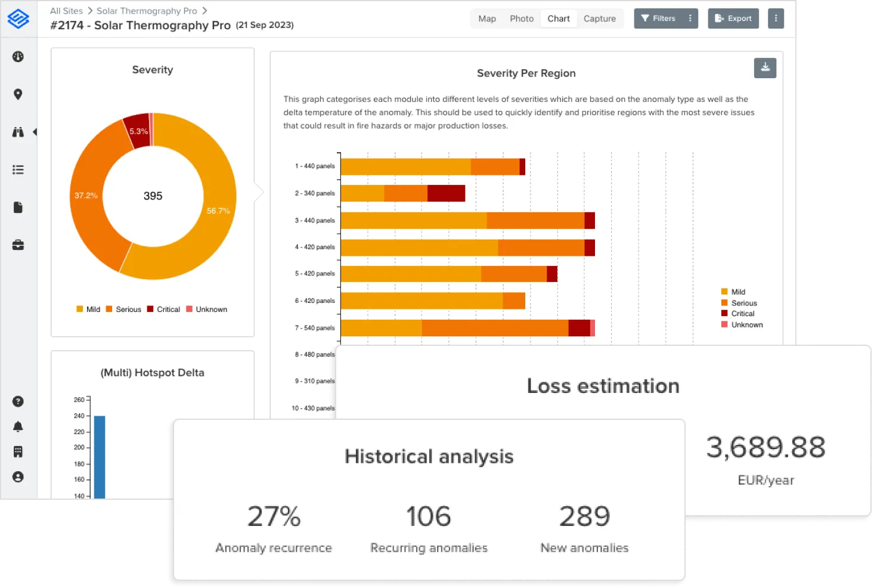Click the 395 total in donut center

pos(153,196)
